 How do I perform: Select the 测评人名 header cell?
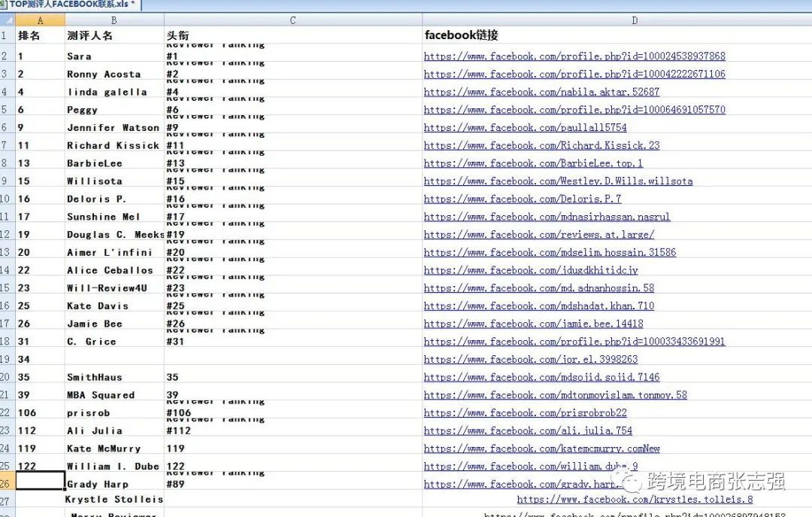pos(114,35)
